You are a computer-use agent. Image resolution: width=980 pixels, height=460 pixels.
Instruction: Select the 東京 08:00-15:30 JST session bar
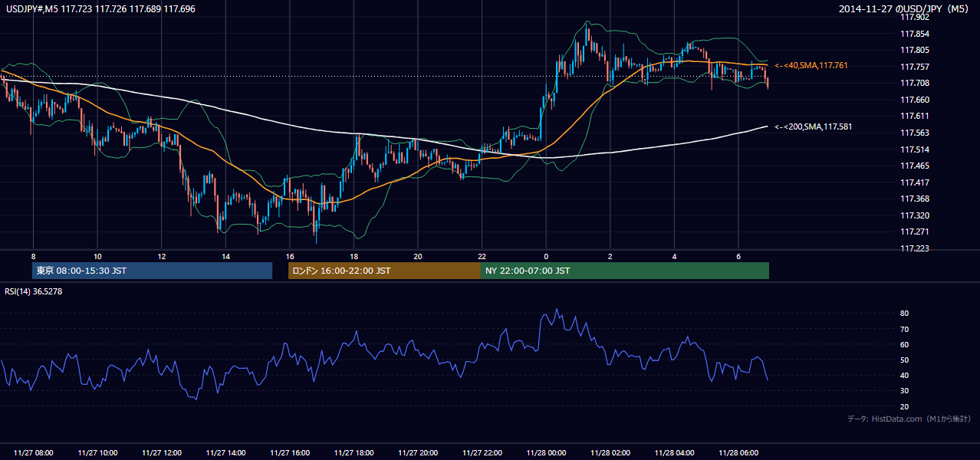tap(152, 271)
